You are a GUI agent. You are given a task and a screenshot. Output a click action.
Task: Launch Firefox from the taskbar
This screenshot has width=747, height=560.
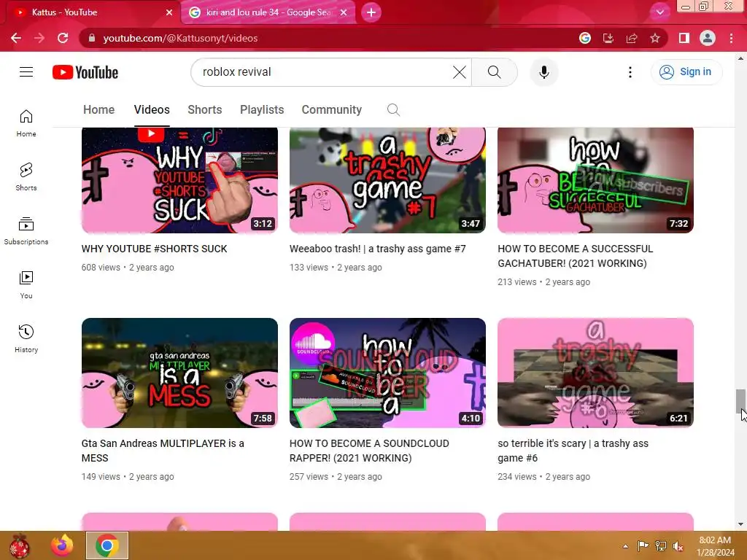click(x=62, y=545)
